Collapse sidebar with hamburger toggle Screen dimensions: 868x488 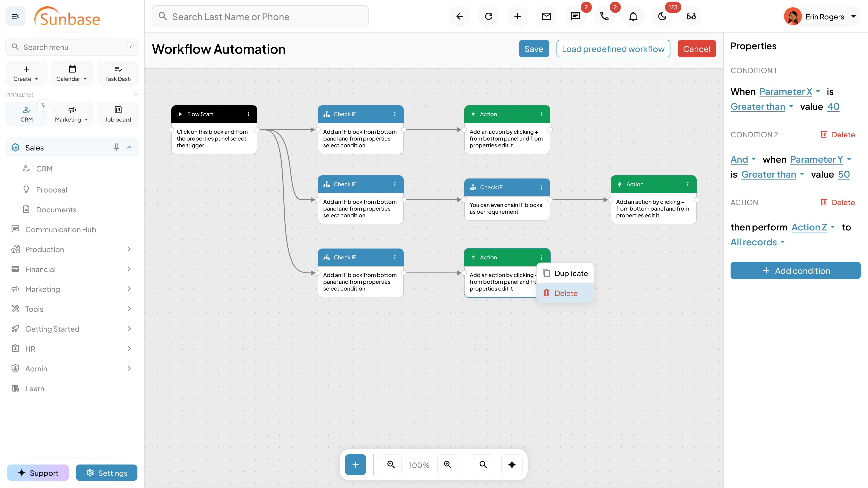tap(15, 16)
